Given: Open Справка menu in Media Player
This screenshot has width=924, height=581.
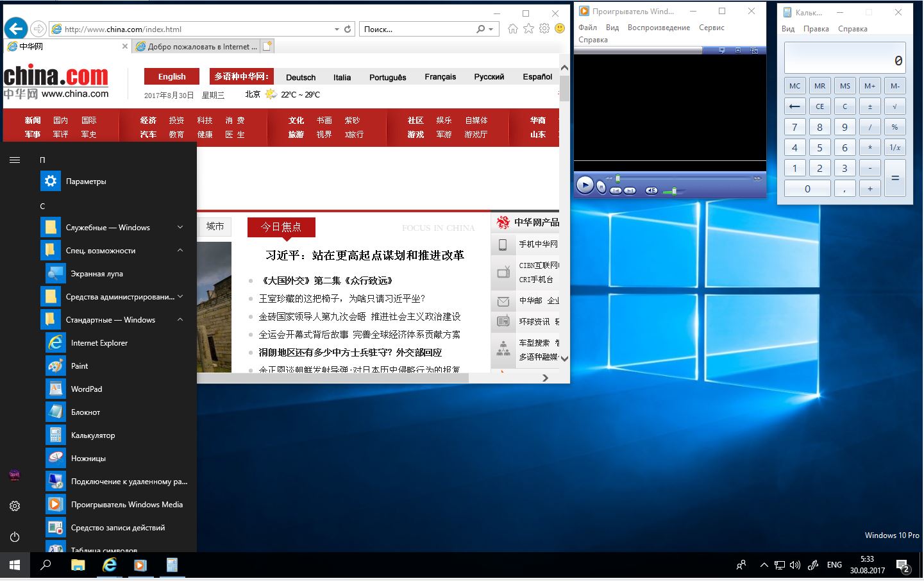Looking at the screenshot, I should coord(592,40).
